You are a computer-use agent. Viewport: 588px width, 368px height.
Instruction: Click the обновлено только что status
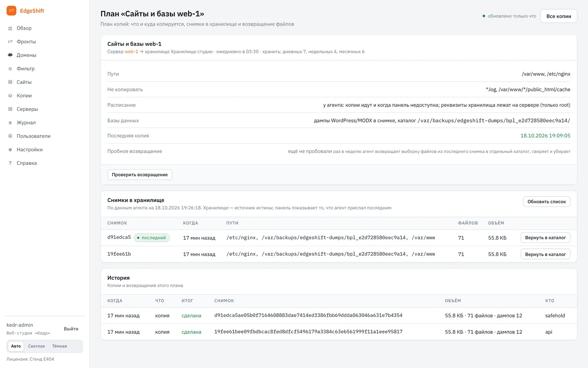pos(509,16)
